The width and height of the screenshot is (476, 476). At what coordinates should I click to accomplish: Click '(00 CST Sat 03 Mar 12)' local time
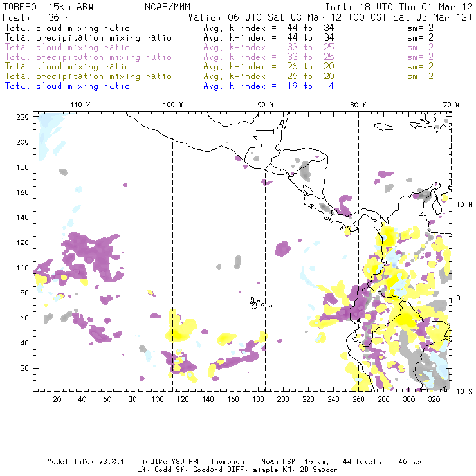410,17
